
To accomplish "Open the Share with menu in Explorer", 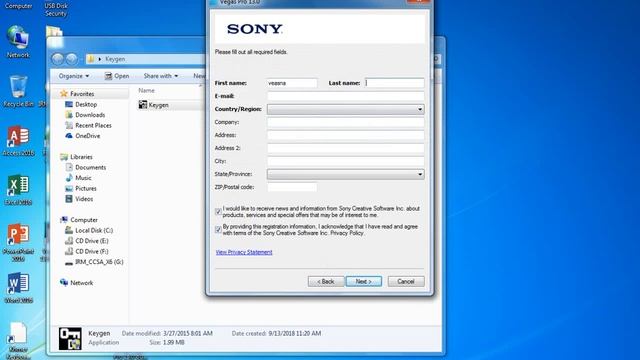I will click(x=161, y=76).
